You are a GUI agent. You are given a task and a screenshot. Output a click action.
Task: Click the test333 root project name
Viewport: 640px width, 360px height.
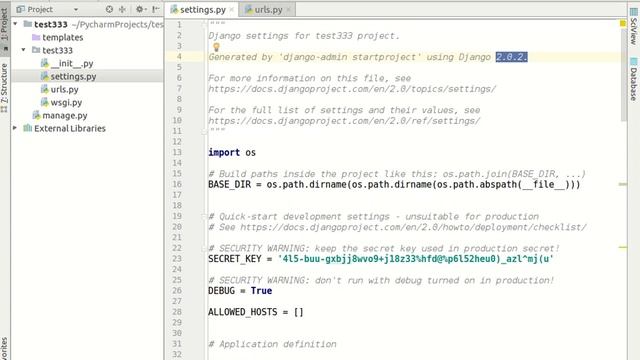51,24
